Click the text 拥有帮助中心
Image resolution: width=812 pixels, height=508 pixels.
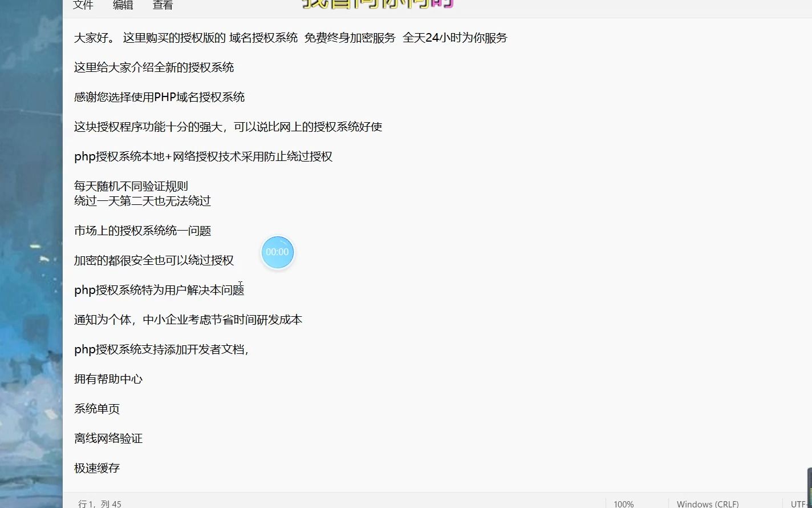coord(109,378)
